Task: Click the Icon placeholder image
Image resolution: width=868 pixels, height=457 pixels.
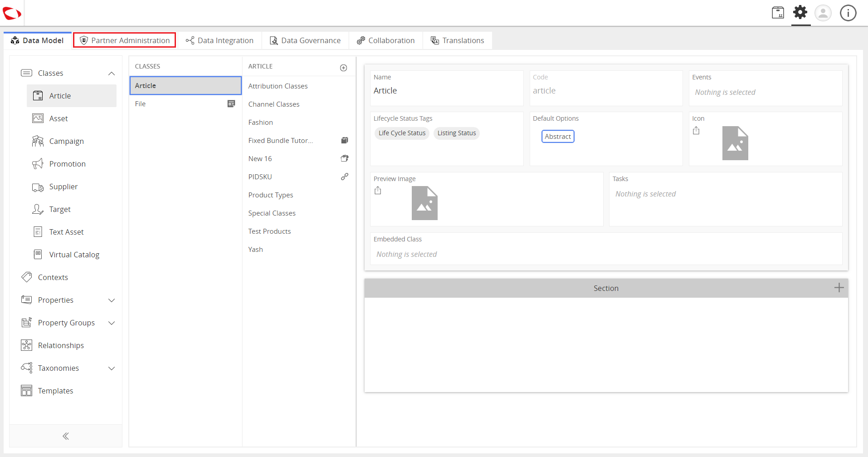Action: pos(735,143)
